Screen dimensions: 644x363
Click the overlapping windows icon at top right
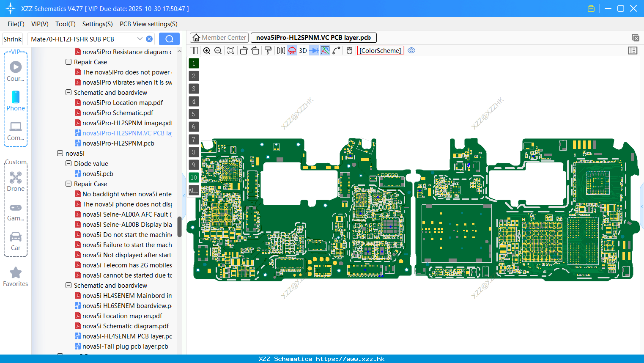point(635,38)
